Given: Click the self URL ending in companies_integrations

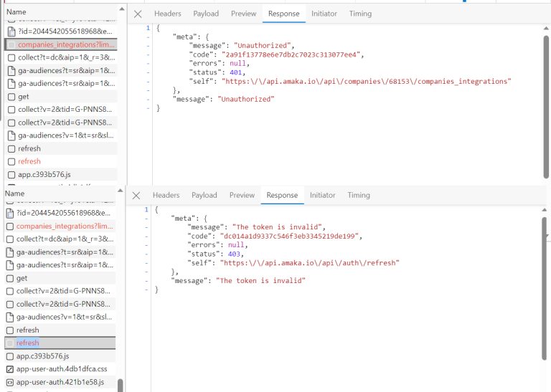Looking at the screenshot, I should pyautogui.click(x=366, y=82).
